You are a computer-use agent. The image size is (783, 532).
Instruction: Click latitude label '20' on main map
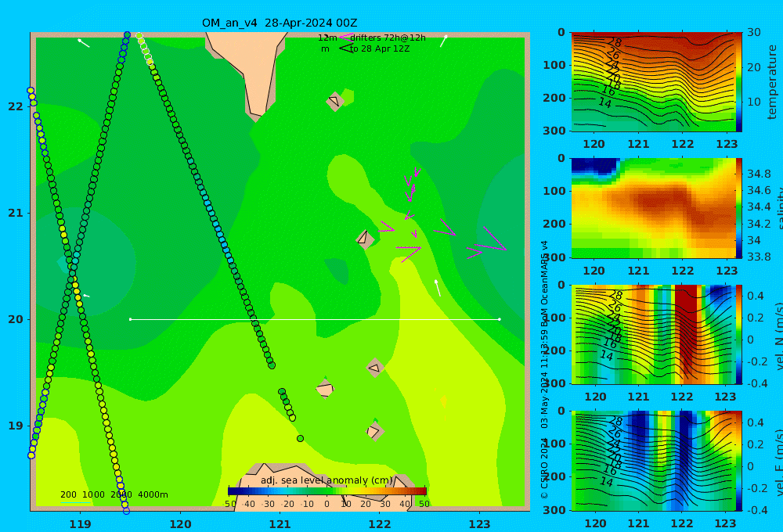(x=16, y=319)
